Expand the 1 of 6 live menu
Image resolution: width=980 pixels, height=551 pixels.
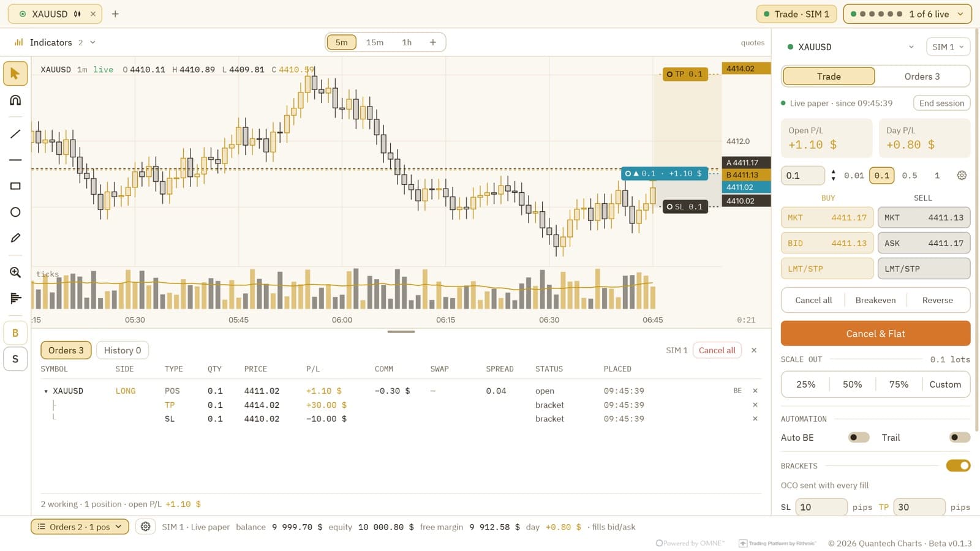[x=907, y=13]
